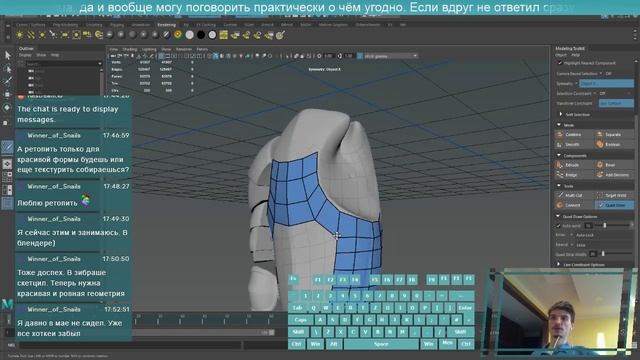
Task: Open the Rendering shelf tab
Action: click(167, 25)
